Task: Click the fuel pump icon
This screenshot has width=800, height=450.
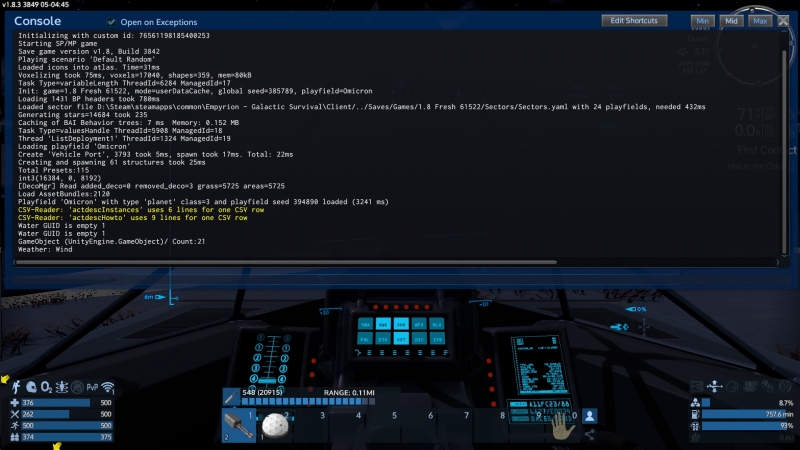Action: pyautogui.click(x=695, y=414)
